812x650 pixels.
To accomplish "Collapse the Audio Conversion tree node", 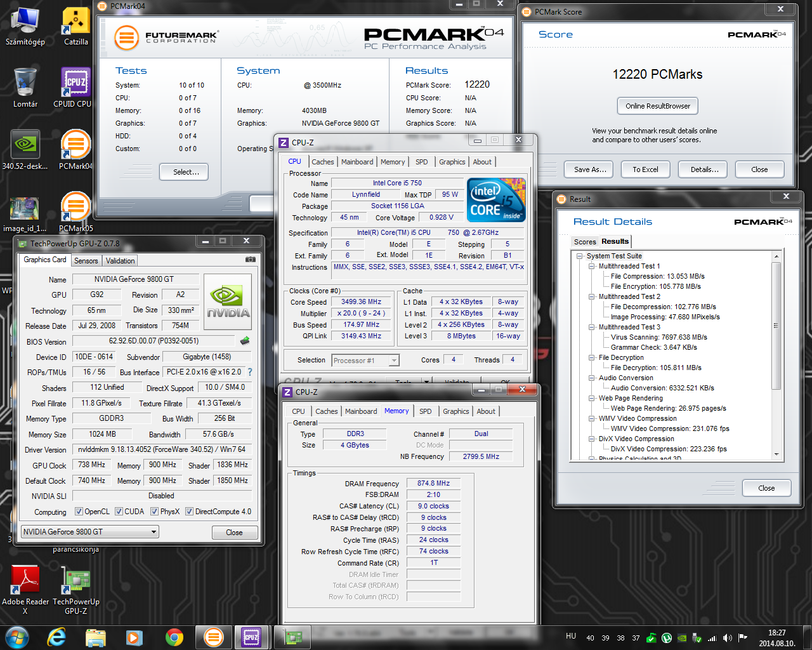I will [592, 378].
